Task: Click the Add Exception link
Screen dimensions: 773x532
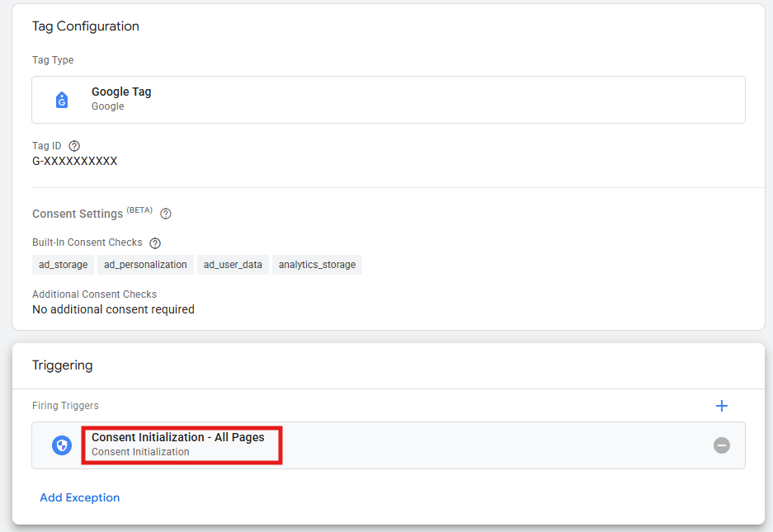Action: point(80,497)
